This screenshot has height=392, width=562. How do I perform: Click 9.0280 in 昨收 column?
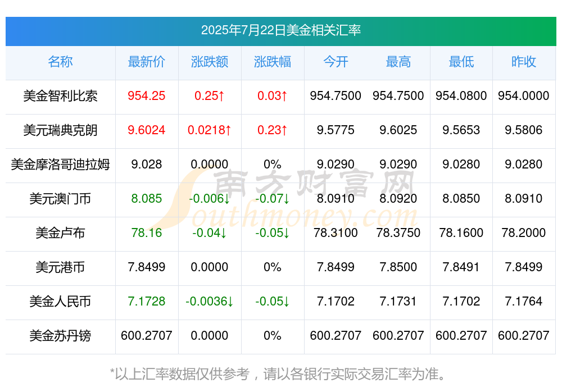(x=524, y=165)
